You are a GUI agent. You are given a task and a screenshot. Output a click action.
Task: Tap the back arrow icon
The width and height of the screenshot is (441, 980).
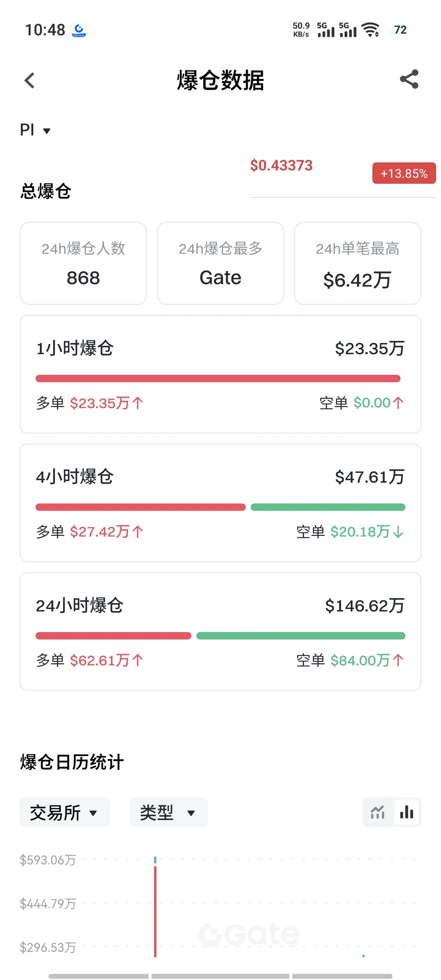pos(30,80)
